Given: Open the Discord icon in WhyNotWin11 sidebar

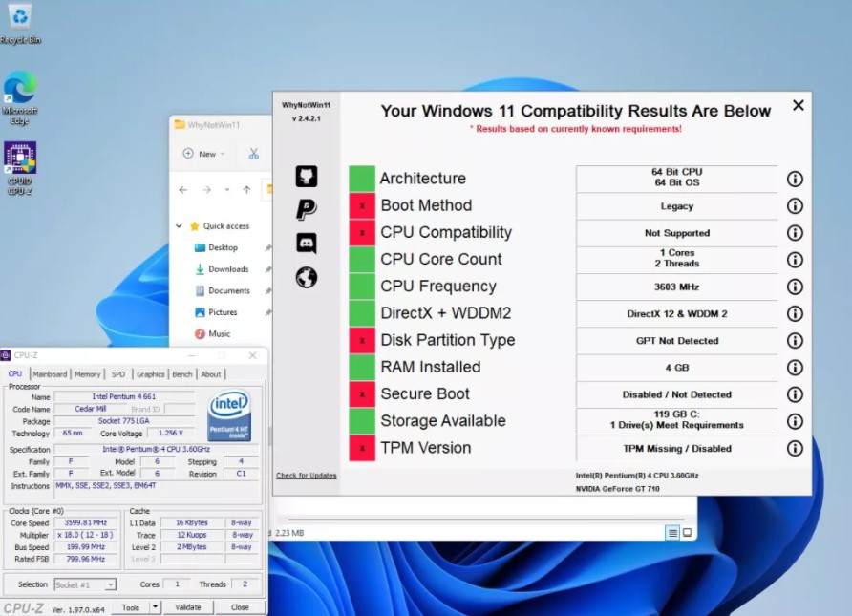Looking at the screenshot, I should click(306, 244).
